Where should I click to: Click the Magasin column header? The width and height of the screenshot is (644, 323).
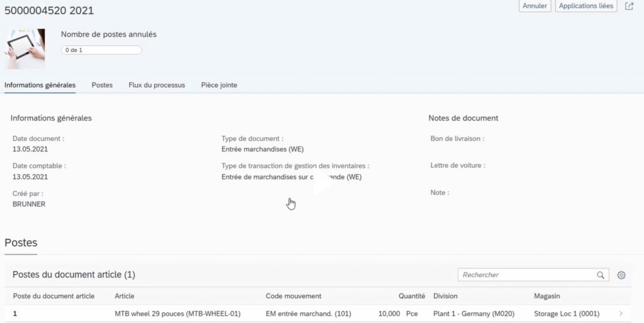point(547,296)
